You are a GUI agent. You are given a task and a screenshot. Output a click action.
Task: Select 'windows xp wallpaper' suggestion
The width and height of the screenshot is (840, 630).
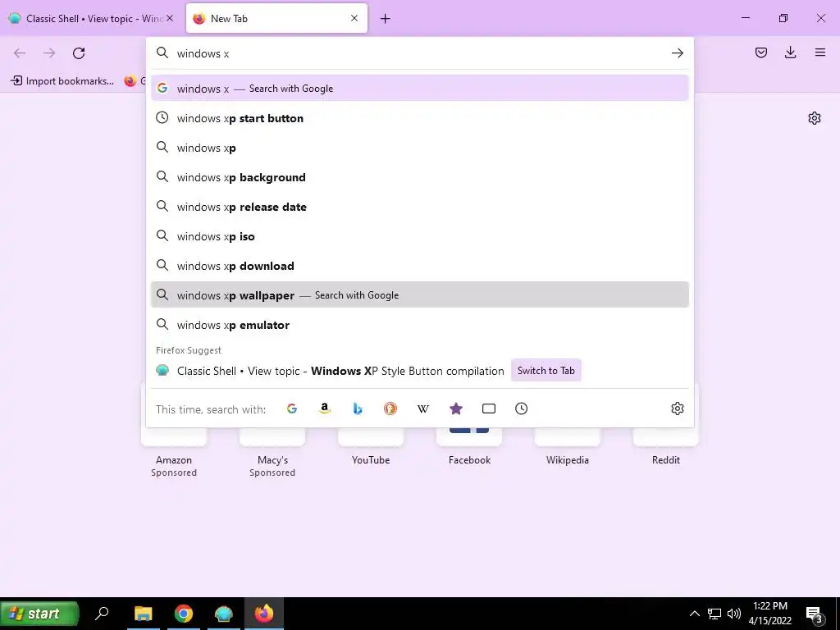pos(420,294)
